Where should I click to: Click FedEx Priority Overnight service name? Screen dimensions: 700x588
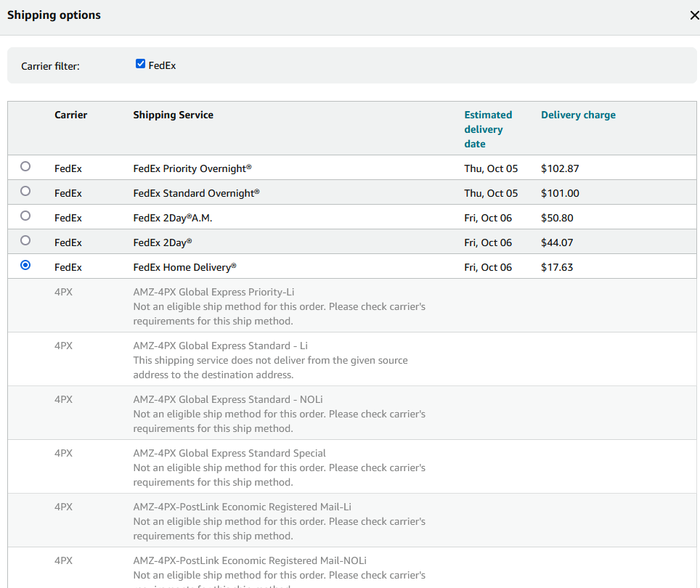coord(192,168)
